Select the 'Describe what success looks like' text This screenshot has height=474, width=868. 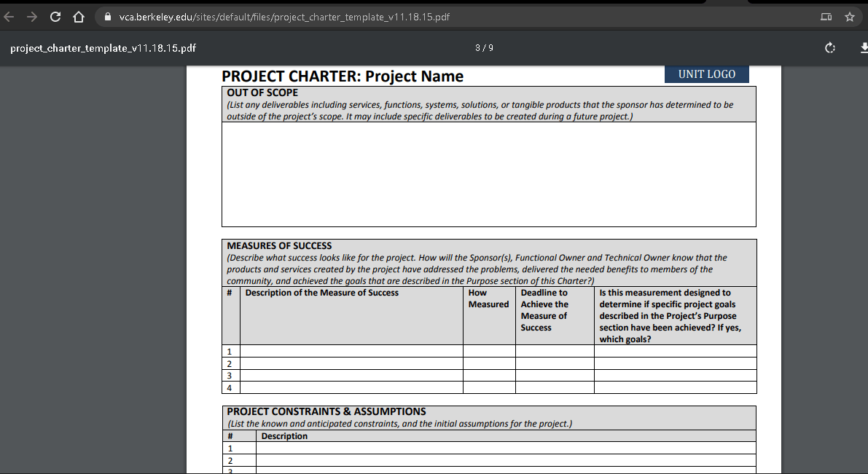477,269
